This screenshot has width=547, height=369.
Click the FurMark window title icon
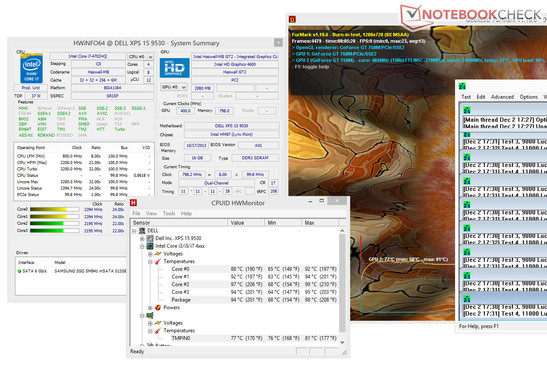(292, 19)
